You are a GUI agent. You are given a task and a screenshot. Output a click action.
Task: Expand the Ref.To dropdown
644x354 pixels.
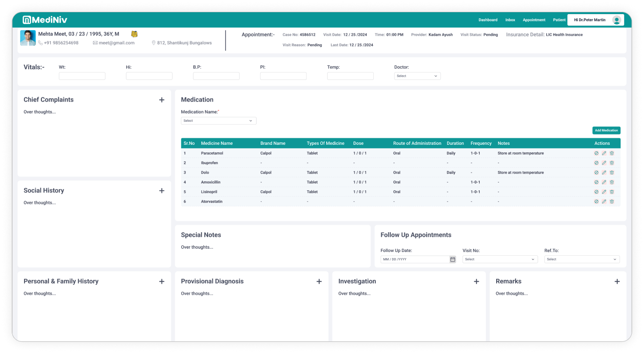pos(581,260)
